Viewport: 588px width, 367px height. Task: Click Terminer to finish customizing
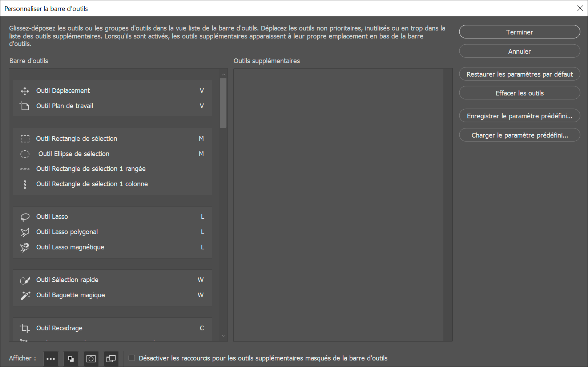(519, 32)
